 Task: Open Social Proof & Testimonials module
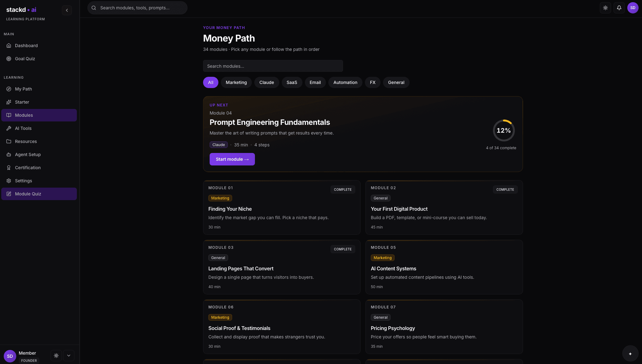coord(282,327)
